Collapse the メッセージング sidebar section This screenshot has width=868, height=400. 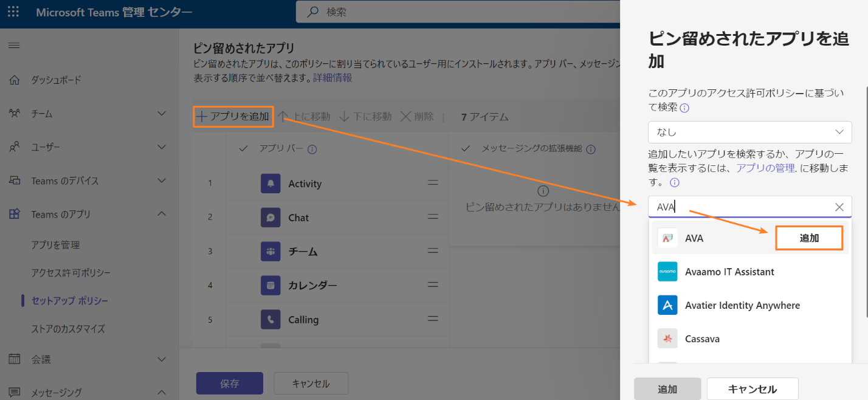pyautogui.click(x=162, y=393)
